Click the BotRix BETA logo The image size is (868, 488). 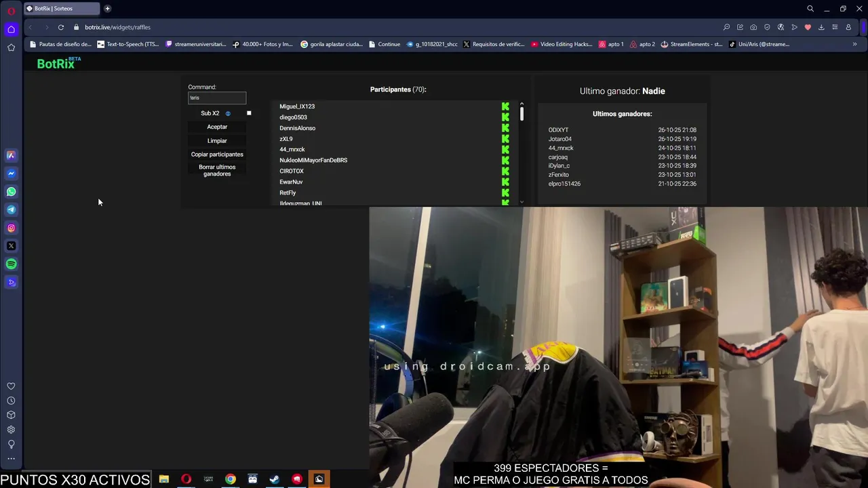pyautogui.click(x=59, y=63)
